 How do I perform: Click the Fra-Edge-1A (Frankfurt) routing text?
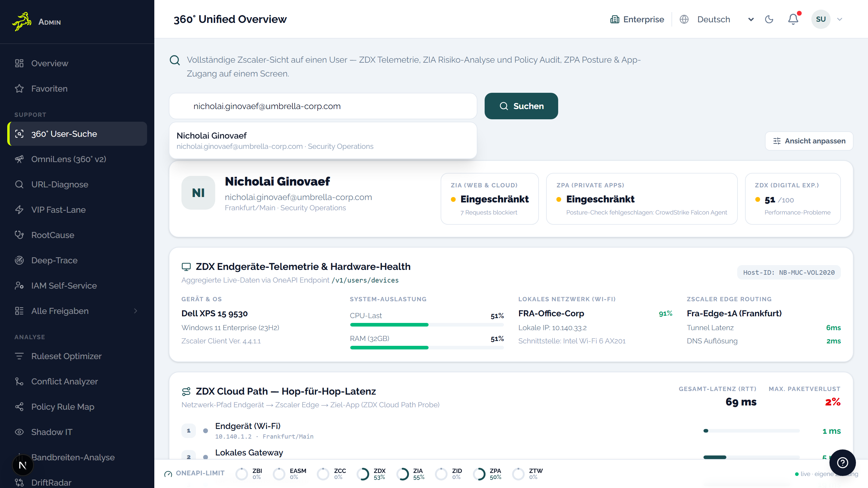[x=734, y=314]
